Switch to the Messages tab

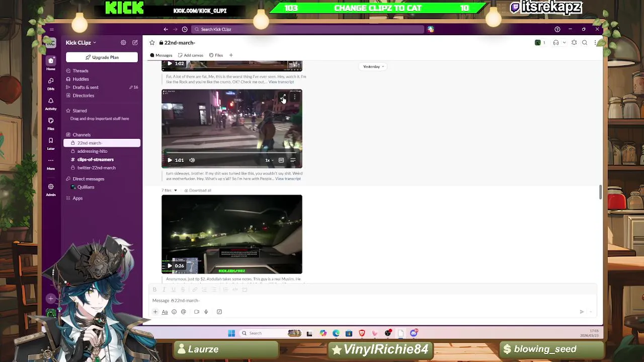161,55
